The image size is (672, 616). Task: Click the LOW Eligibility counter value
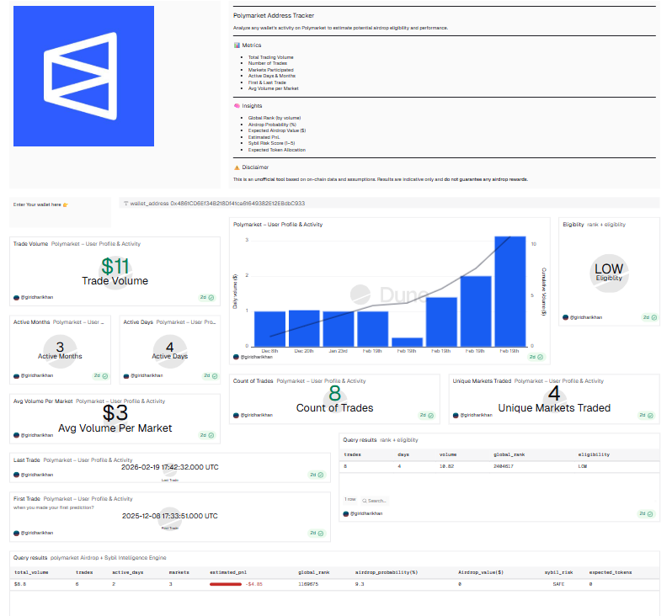point(609,269)
